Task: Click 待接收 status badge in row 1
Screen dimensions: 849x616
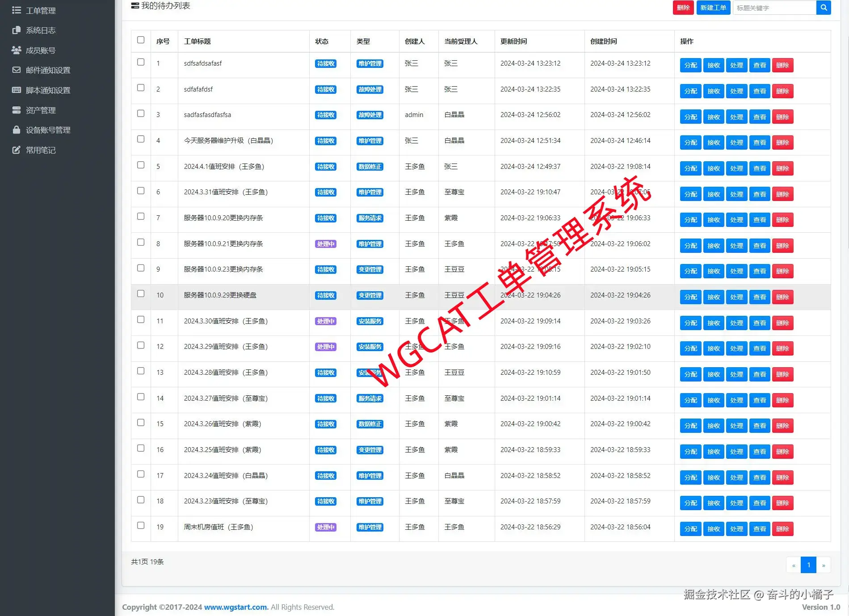Action: point(326,63)
